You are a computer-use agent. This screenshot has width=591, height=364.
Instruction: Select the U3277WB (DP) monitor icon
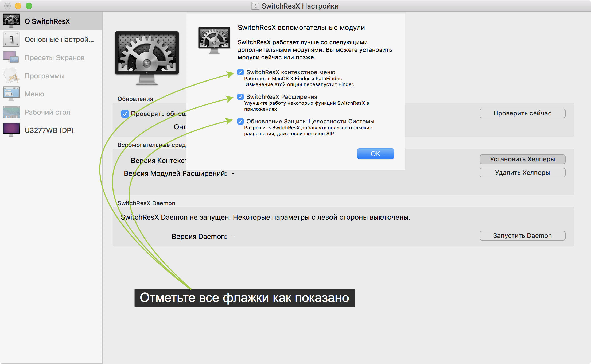tap(11, 130)
